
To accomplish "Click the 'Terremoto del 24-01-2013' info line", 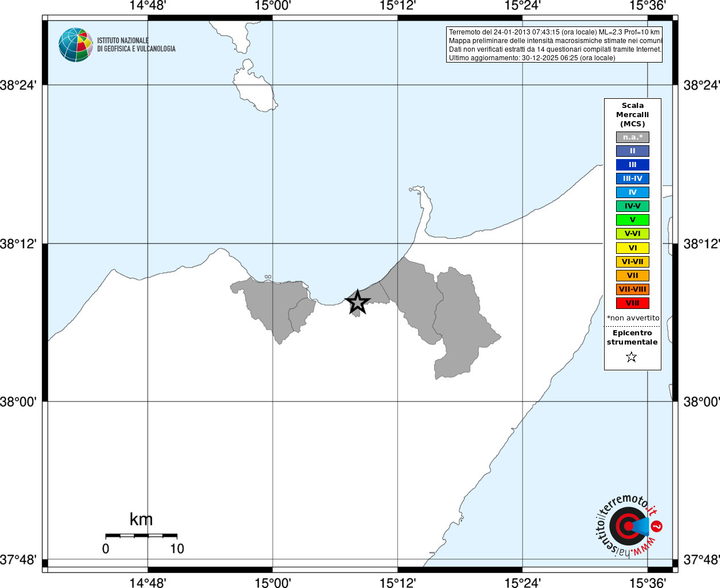I will click(554, 32).
